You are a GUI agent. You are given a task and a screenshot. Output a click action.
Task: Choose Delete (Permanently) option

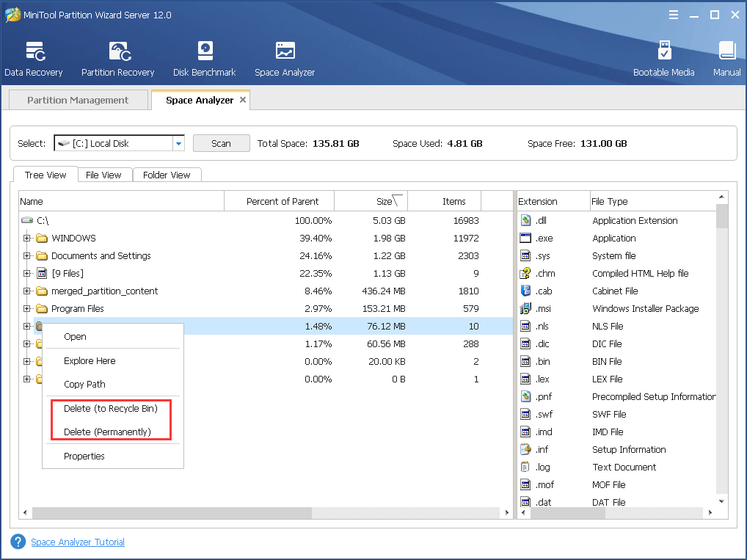(113, 432)
